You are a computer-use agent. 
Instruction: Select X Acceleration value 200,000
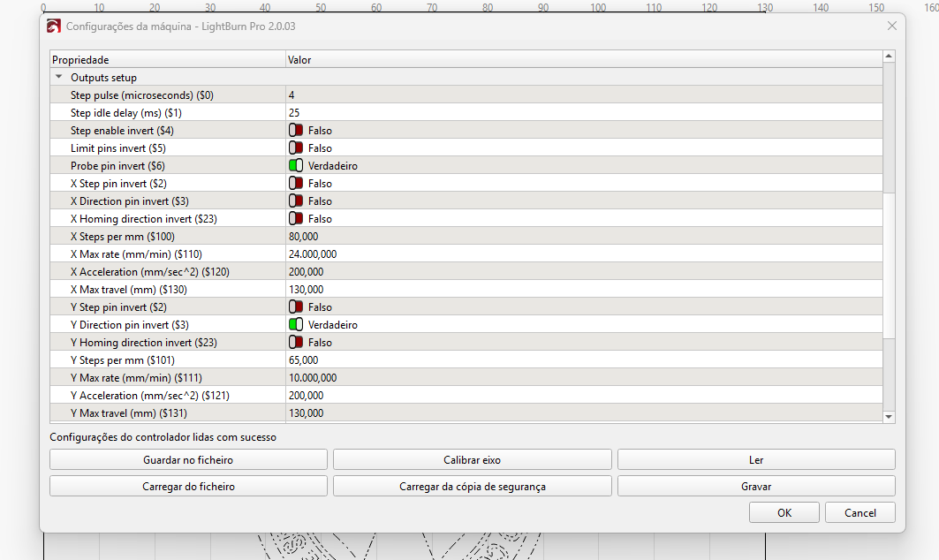pos(306,271)
